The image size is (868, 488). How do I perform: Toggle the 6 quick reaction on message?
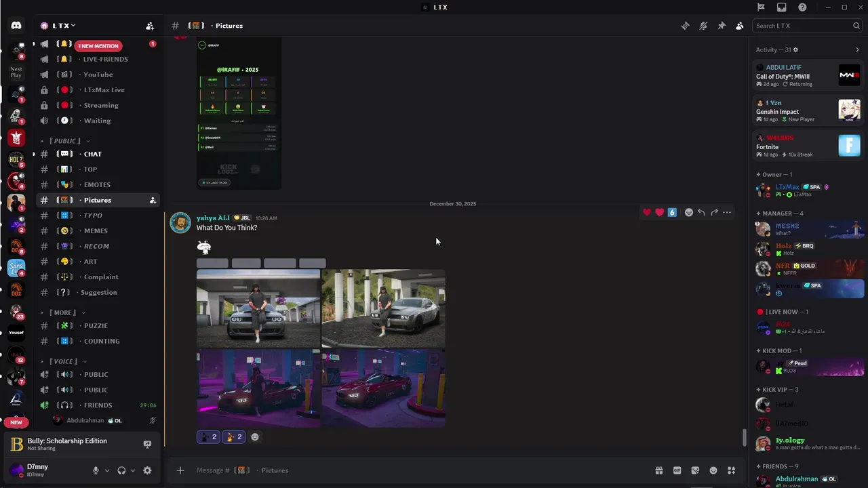[672, 212]
